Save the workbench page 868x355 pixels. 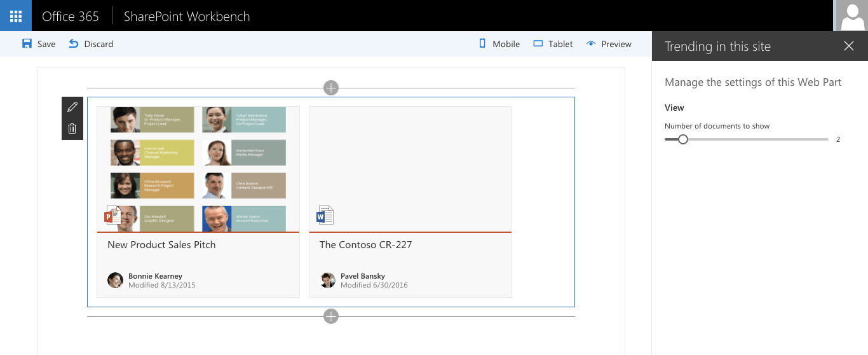point(39,44)
